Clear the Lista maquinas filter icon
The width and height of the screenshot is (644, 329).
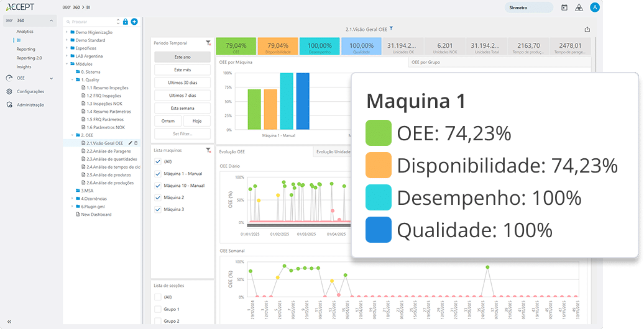pos(208,150)
